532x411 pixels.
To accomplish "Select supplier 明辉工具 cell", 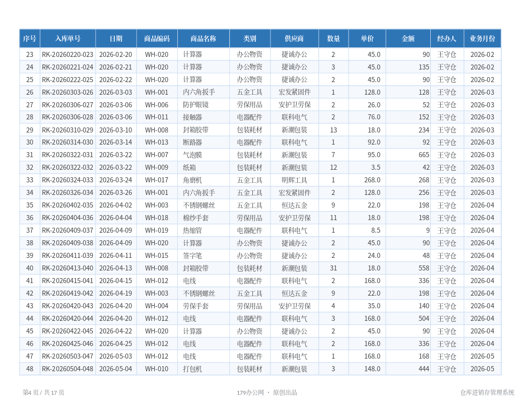I will pos(294,180).
